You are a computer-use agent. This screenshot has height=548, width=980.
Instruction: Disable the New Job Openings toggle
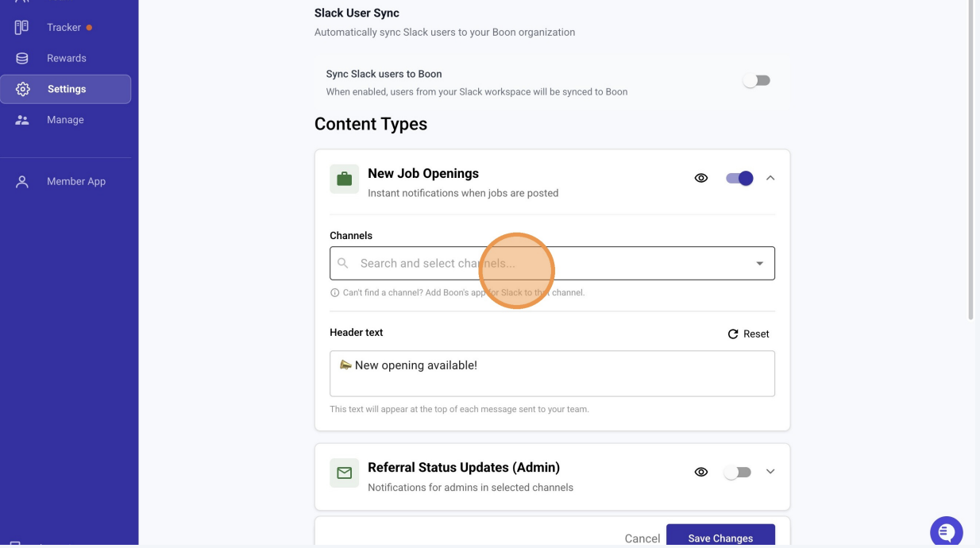click(x=739, y=178)
